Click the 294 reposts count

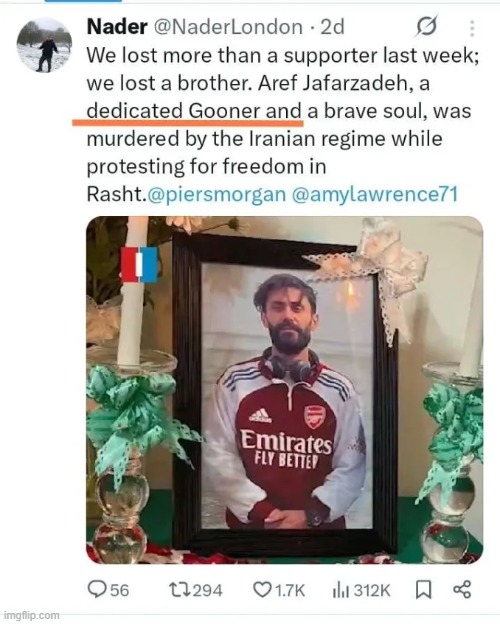(x=207, y=590)
